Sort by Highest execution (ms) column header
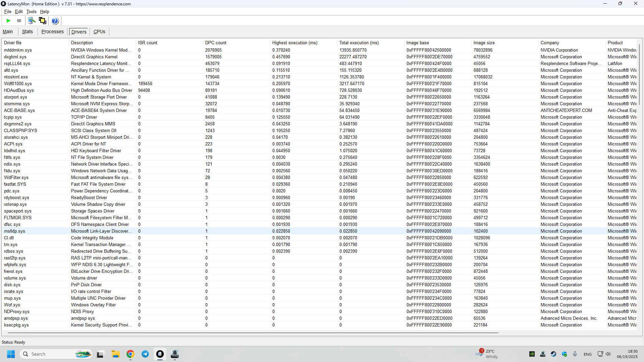The width and height of the screenshot is (644, 362). [x=304, y=43]
